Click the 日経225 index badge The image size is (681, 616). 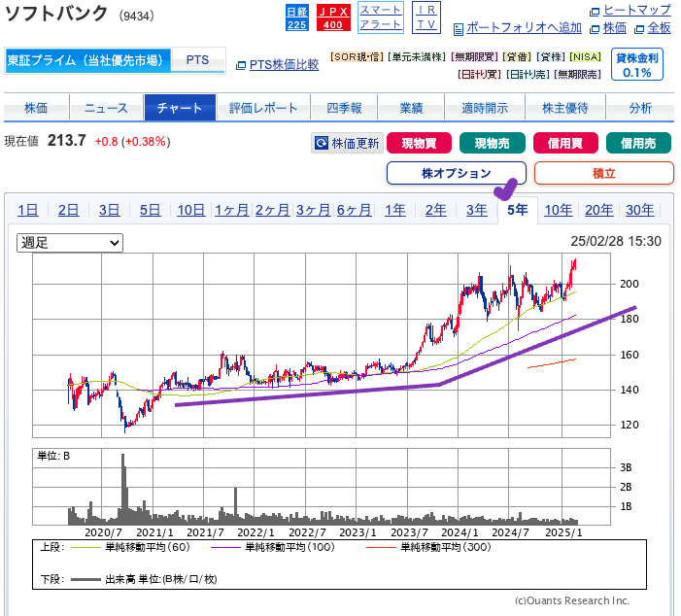pos(296,17)
